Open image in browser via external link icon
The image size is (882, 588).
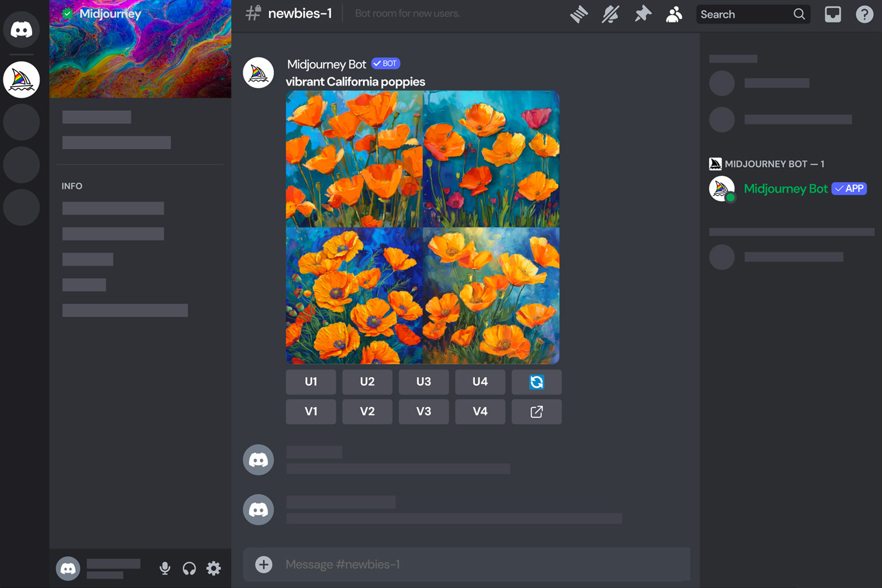tap(536, 411)
